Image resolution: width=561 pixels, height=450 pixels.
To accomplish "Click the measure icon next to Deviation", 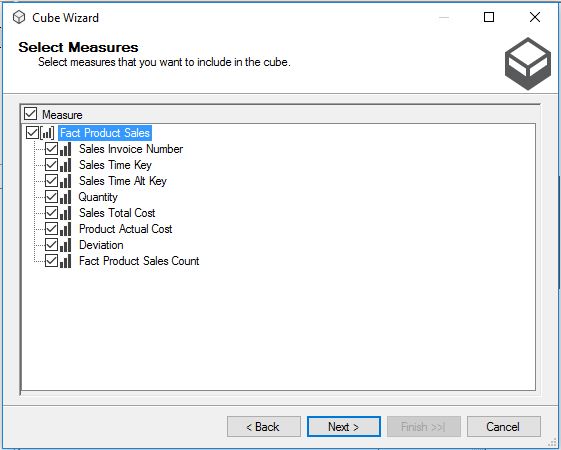I will pos(65,245).
